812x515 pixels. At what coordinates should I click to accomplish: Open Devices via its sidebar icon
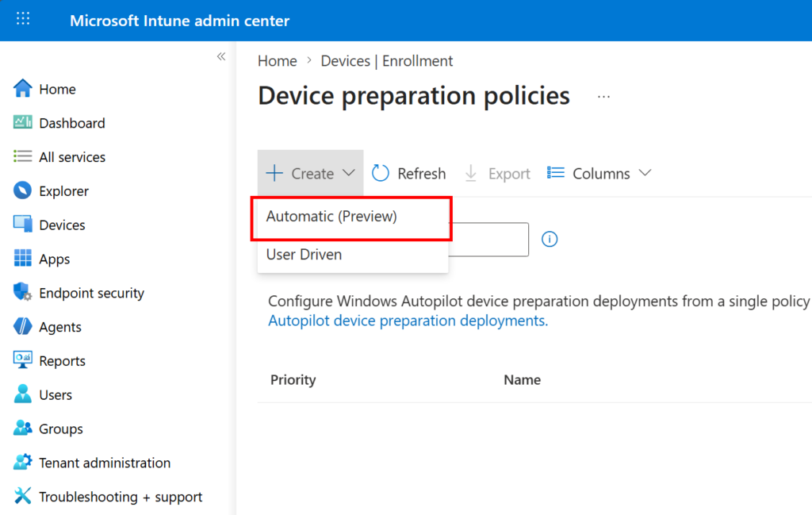click(x=23, y=225)
